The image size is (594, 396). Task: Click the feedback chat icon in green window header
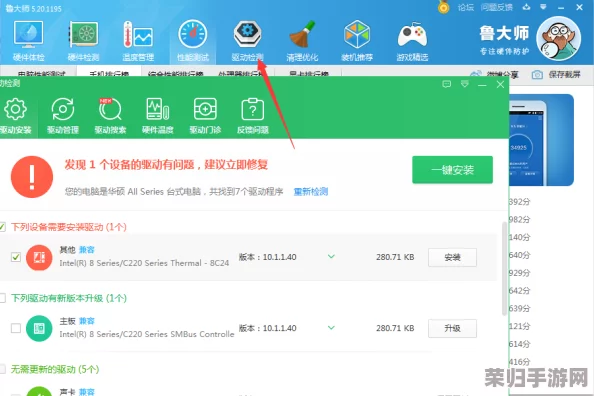tap(447, 84)
